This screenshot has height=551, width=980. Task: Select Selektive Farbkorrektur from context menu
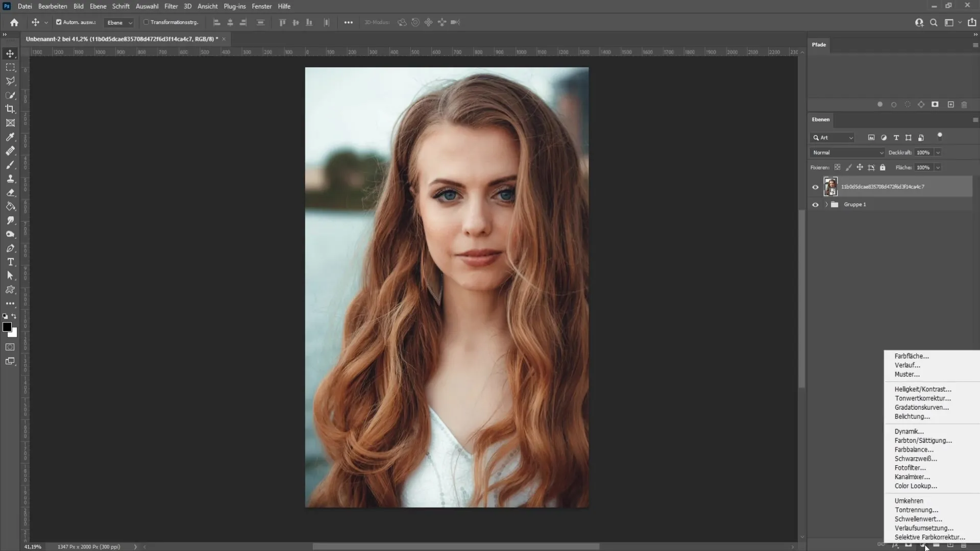click(x=930, y=537)
